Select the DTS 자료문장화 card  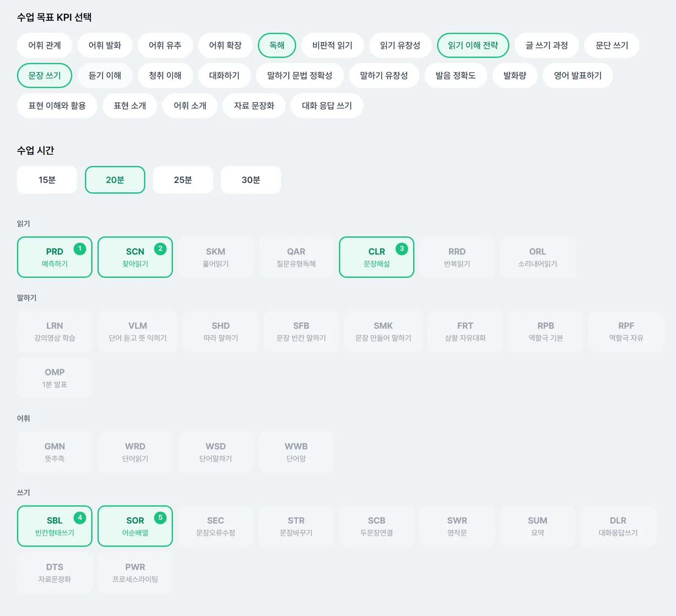pos(55,573)
